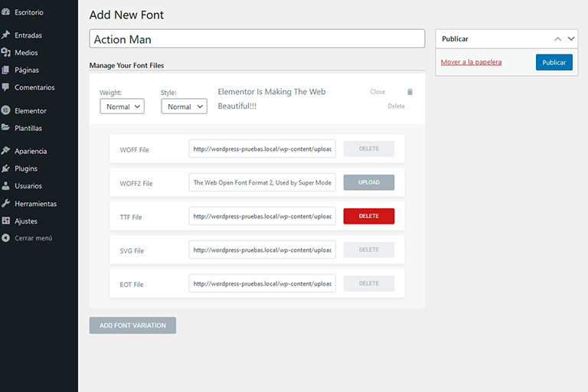Click the Action Man font title field

click(257, 38)
